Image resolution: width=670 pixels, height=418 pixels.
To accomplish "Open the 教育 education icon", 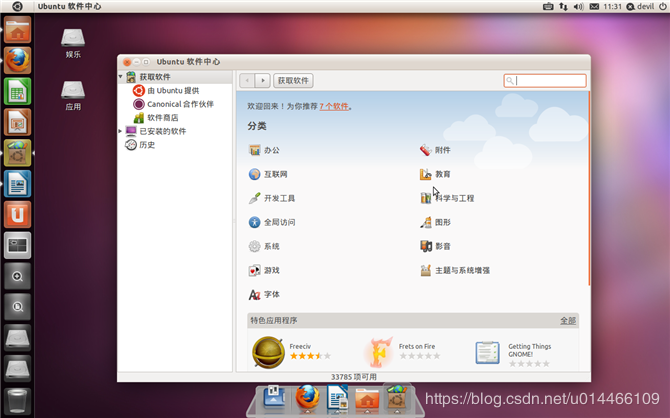I will 426,174.
